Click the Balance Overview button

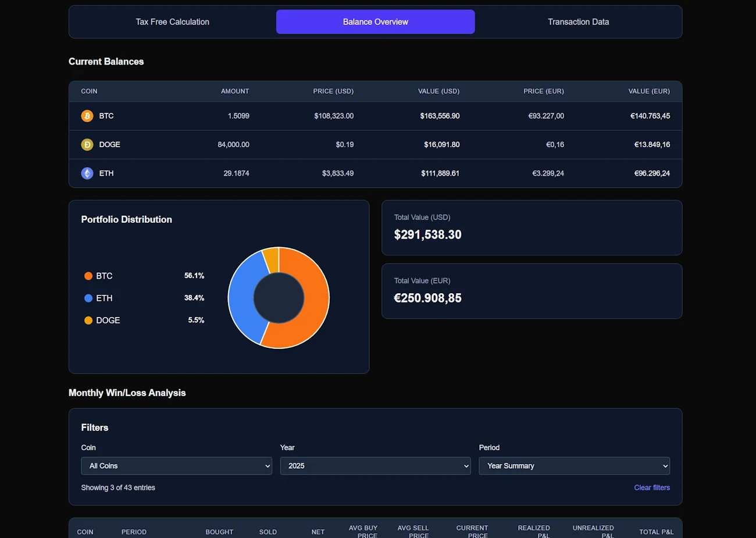(x=375, y=22)
